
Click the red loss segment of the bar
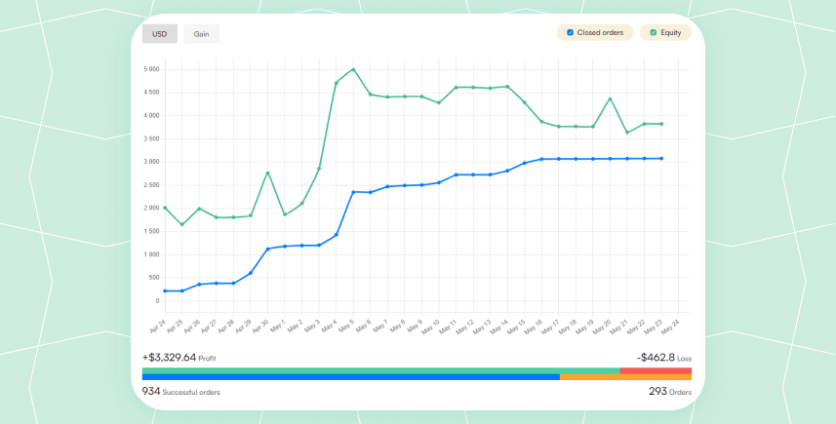click(x=655, y=370)
